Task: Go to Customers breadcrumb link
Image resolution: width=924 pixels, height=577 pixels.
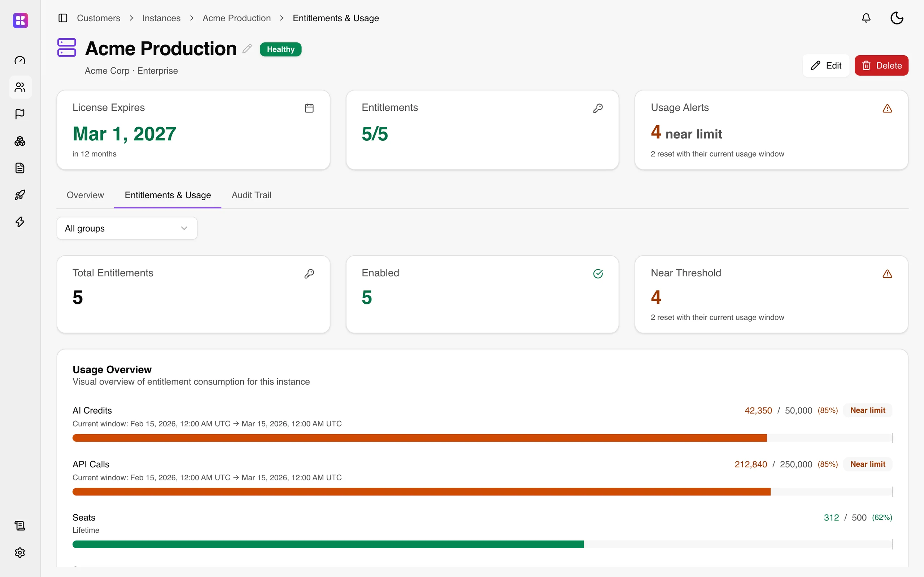Action: coord(99,18)
